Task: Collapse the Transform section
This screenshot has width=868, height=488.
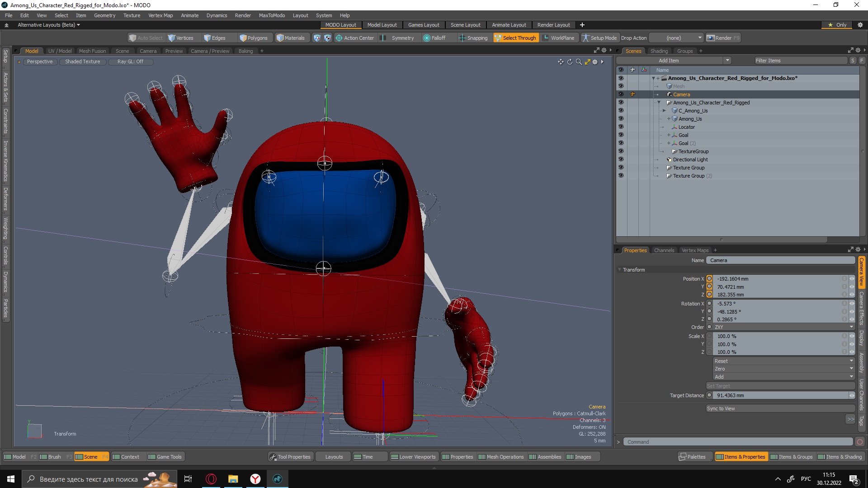Action: (619, 270)
